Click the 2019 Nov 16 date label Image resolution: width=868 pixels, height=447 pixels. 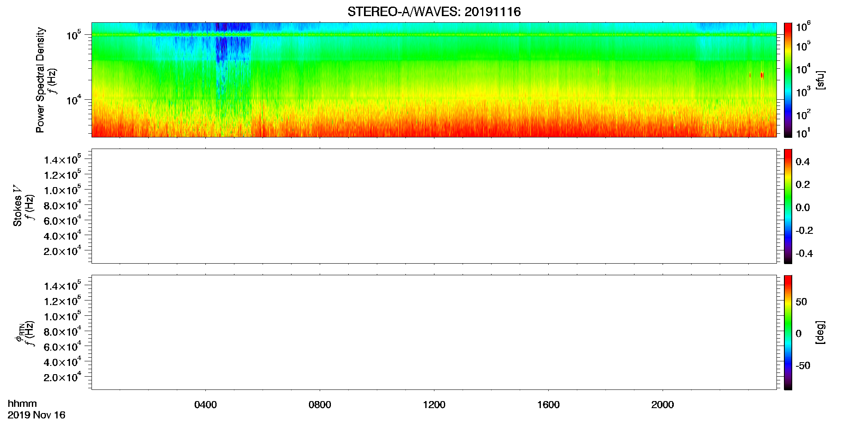(36, 415)
